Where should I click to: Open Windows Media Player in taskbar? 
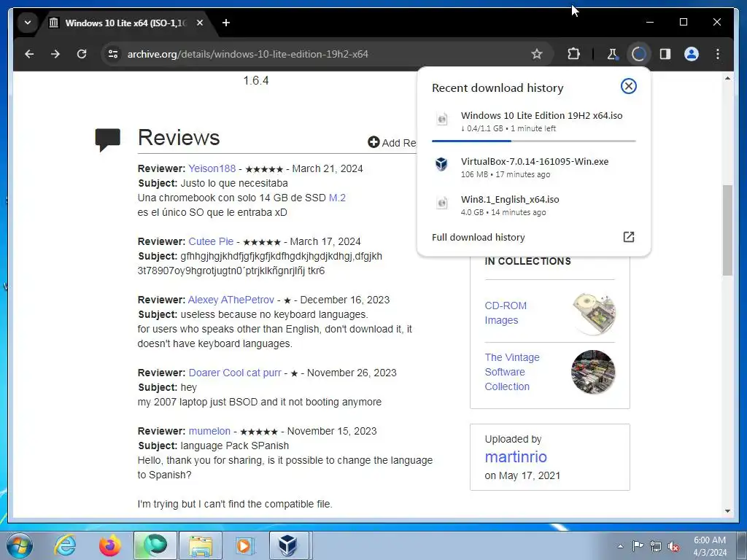[x=244, y=545]
